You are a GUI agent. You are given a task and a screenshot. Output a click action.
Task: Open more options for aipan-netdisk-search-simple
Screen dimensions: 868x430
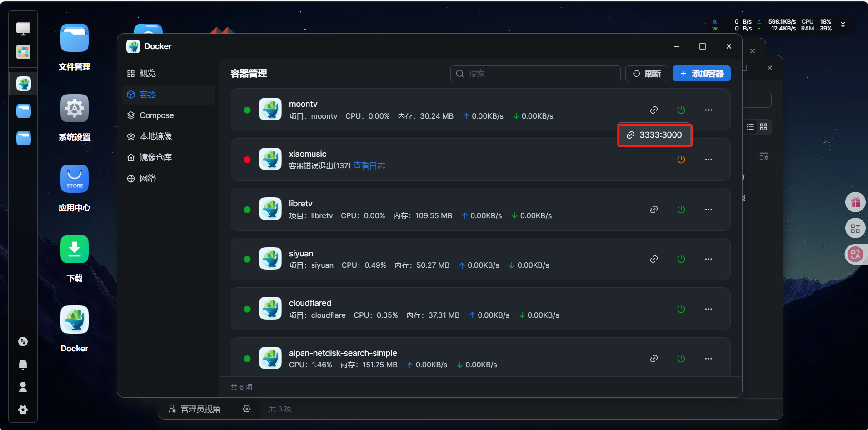point(708,359)
